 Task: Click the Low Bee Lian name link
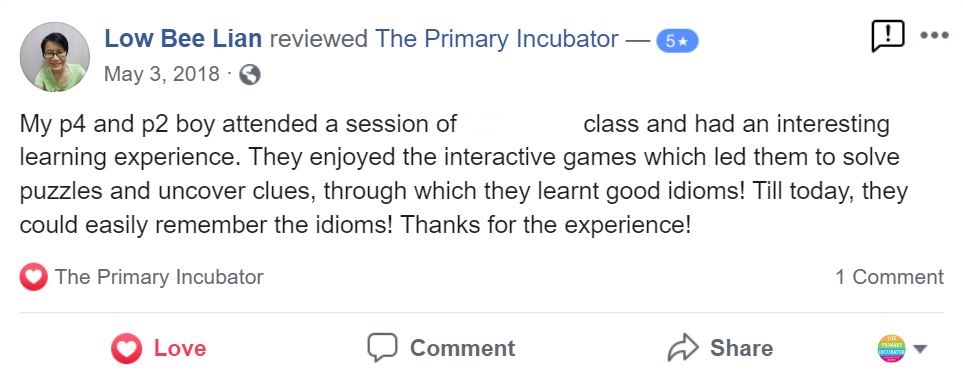tap(183, 39)
